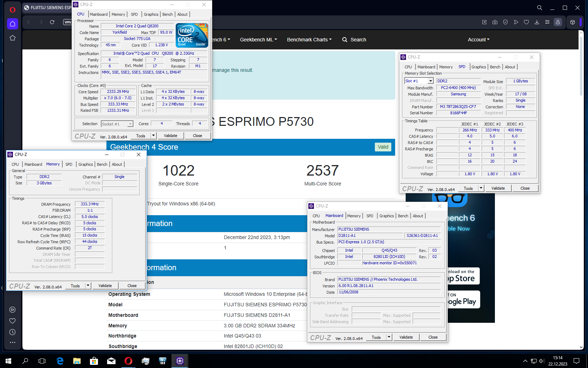
Task: Click the 1022 Single-Core Score value
Action: coord(178,171)
